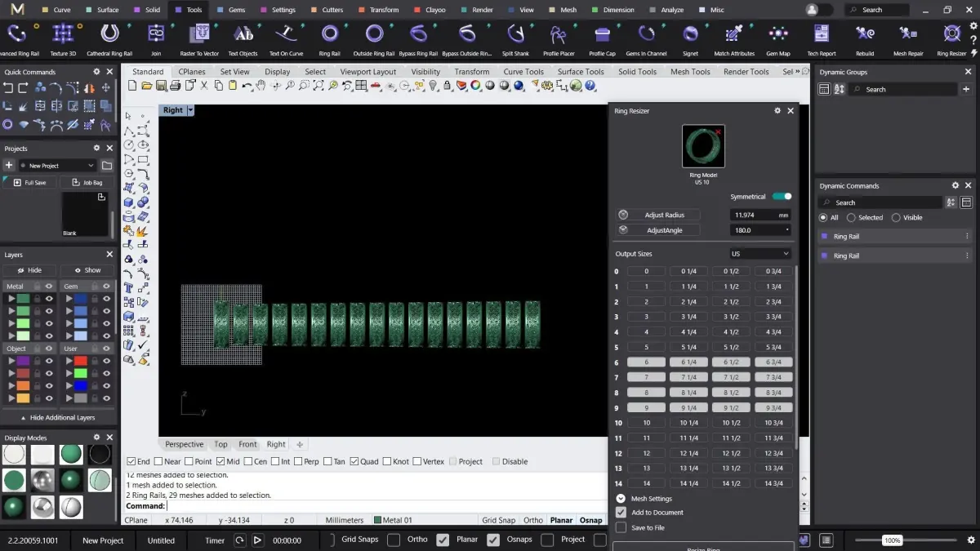Switch to the Front viewport tab
Viewport: 980px width, 551px height.
247,445
